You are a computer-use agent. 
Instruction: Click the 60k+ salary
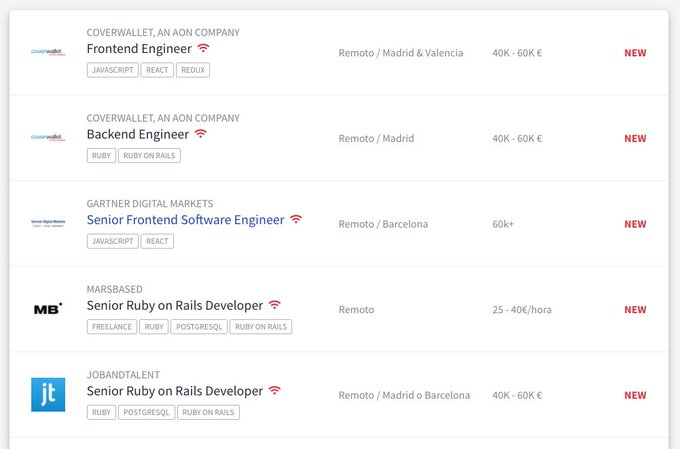click(503, 224)
